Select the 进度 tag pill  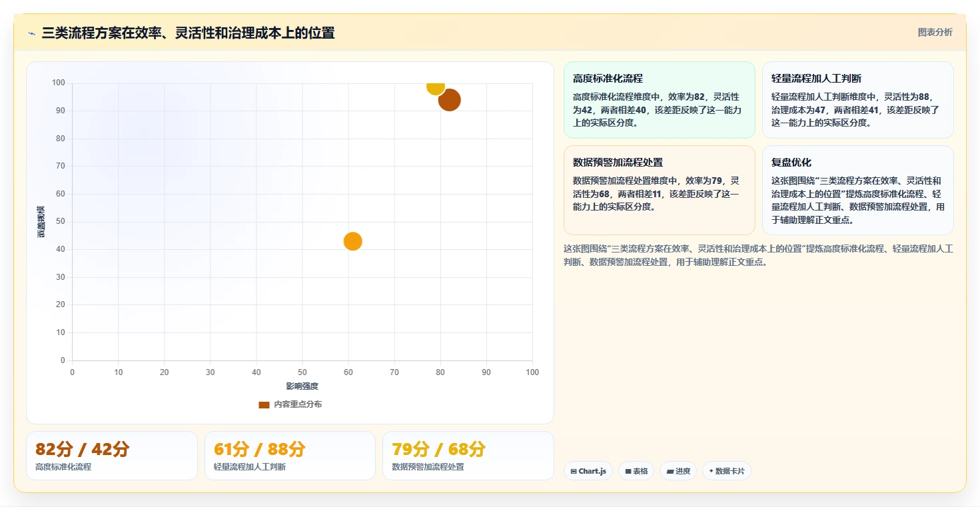coord(678,471)
